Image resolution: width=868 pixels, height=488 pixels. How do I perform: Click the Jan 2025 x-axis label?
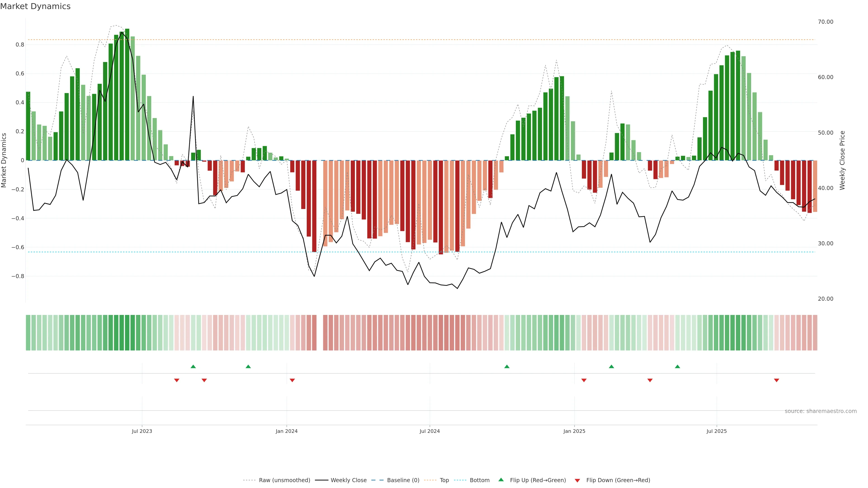point(574,431)
